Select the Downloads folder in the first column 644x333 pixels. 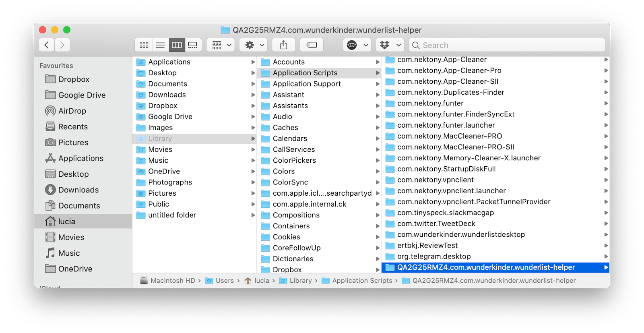pos(194,95)
